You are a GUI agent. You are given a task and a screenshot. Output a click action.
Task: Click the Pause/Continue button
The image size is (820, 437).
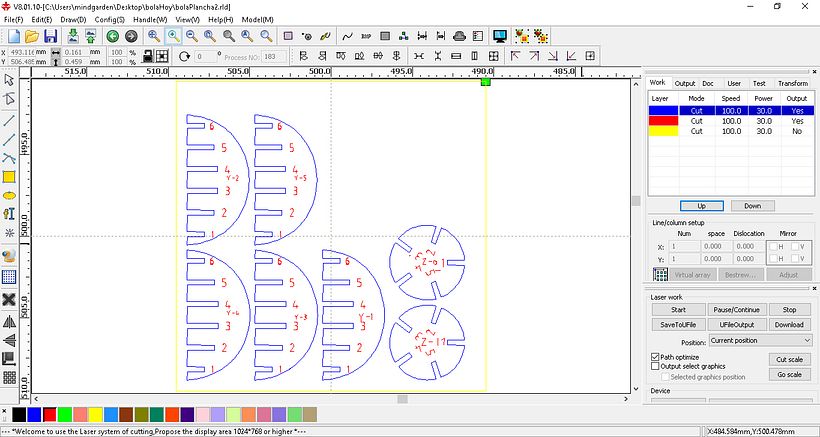[735, 309]
